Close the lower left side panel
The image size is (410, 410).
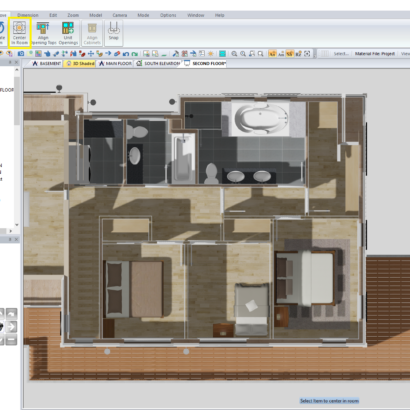click(16, 239)
